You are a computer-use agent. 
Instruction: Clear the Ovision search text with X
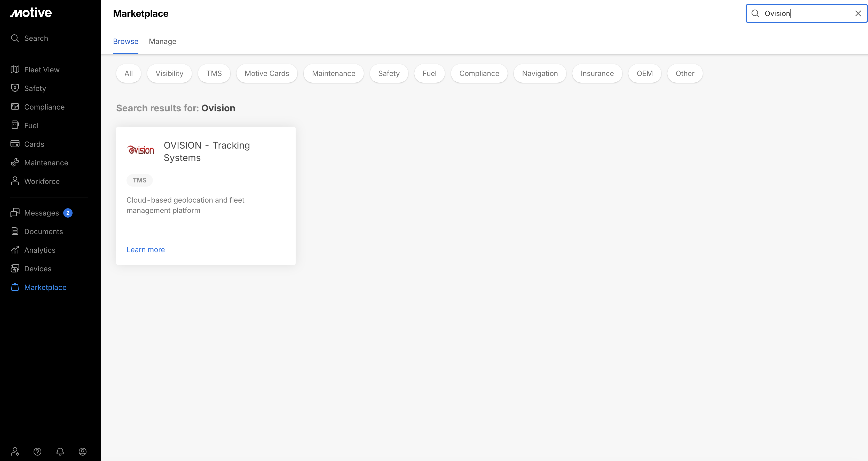[x=858, y=13]
